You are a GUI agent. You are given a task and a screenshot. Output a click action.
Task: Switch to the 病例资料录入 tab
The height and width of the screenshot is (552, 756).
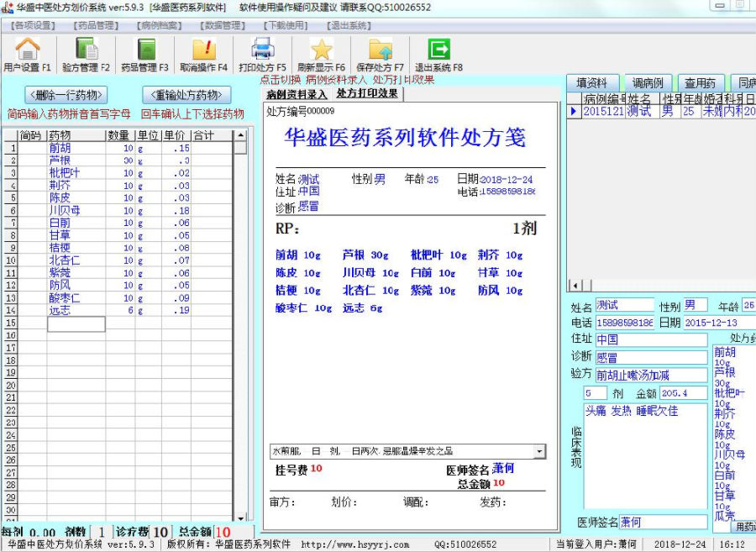click(x=297, y=93)
